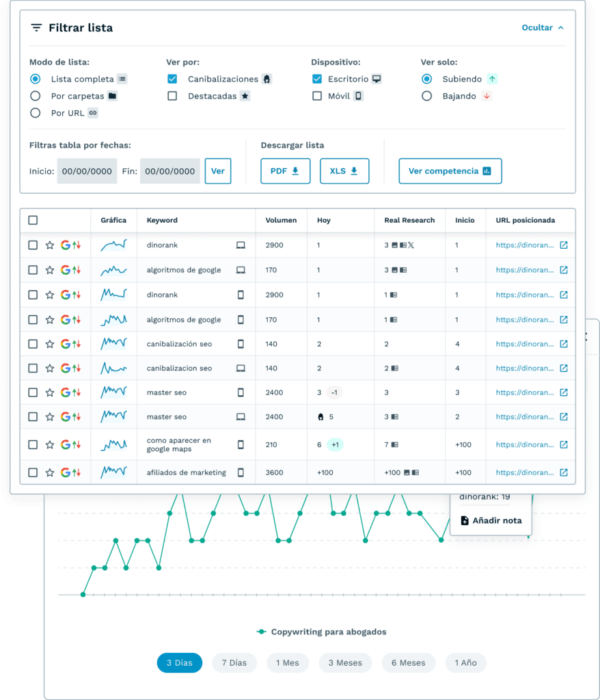This screenshot has width=600, height=700.
Task: Open the URL link in canibalizacion seo desktop row
Action: tap(525, 368)
